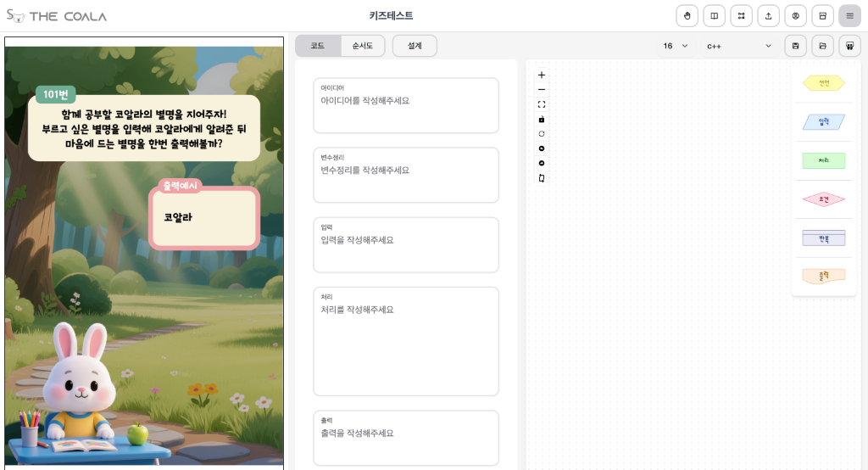Switch to the 코드 tab
This screenshot has height=470, width=868.
click(318, 46)
